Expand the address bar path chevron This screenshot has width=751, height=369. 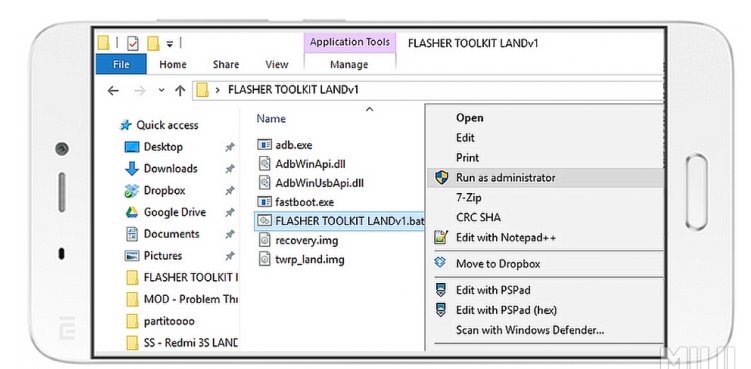coord(218,90)
